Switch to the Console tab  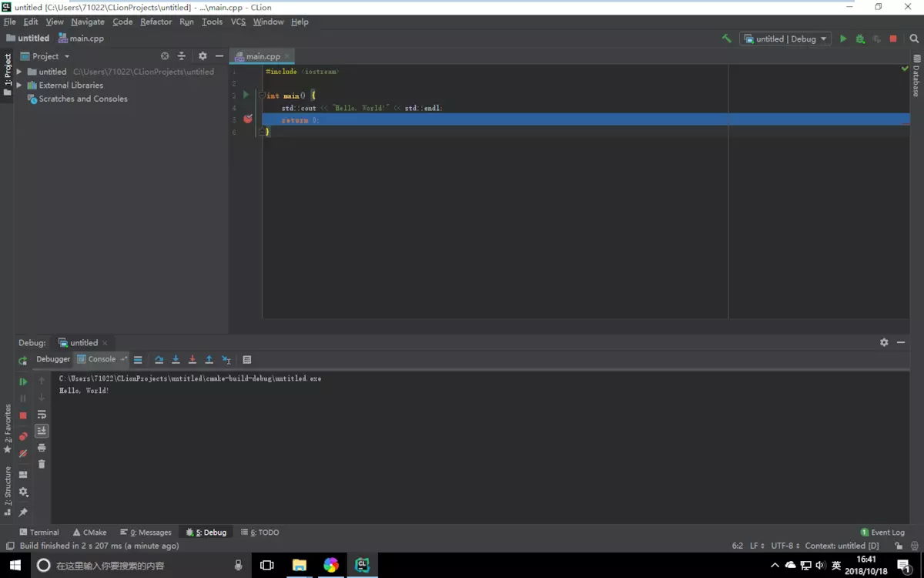102,359
